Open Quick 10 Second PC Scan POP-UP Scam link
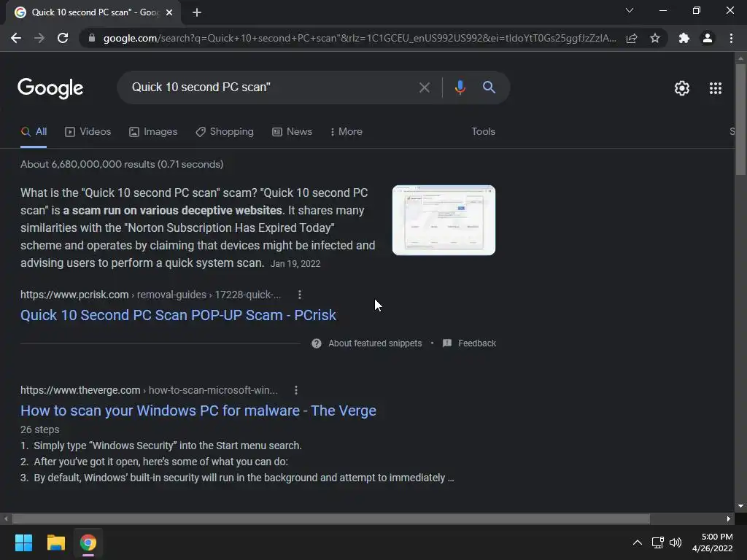 pos(178,315)
